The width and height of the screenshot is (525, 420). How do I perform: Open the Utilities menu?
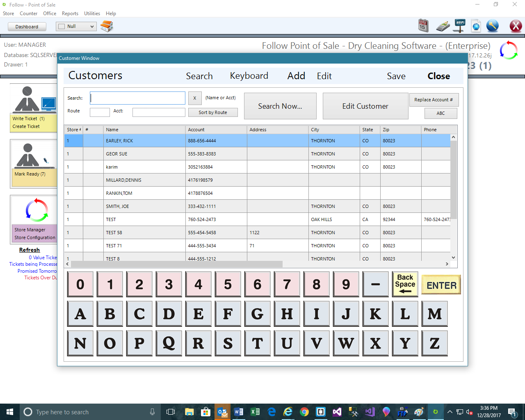(92, 14)
